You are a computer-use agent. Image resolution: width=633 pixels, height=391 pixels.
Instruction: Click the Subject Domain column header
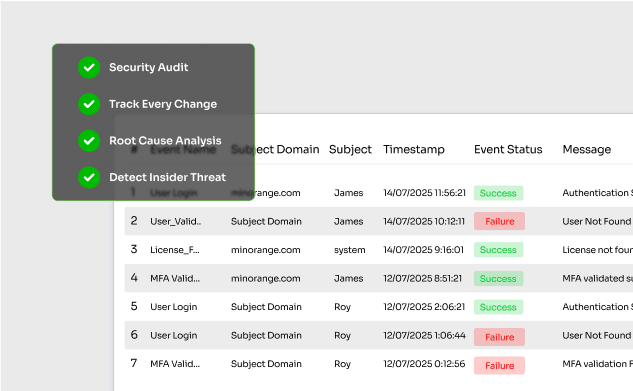coord(275,149)
